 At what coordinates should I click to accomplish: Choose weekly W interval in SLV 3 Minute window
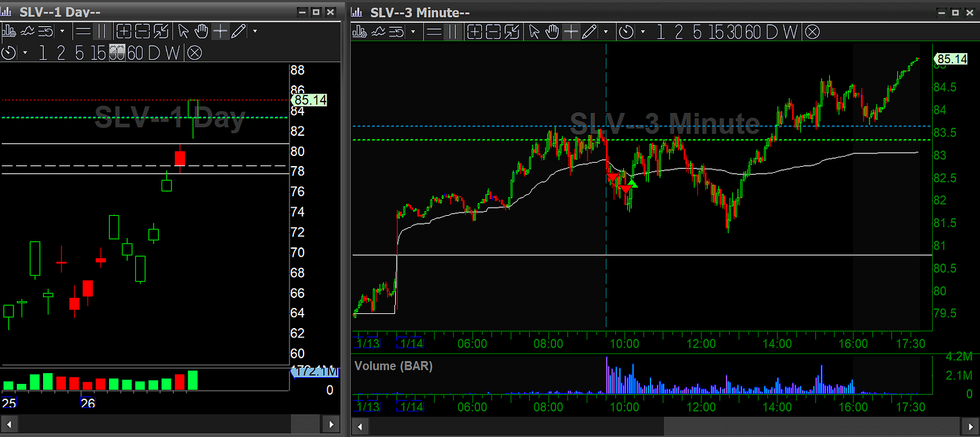[790, 31]
